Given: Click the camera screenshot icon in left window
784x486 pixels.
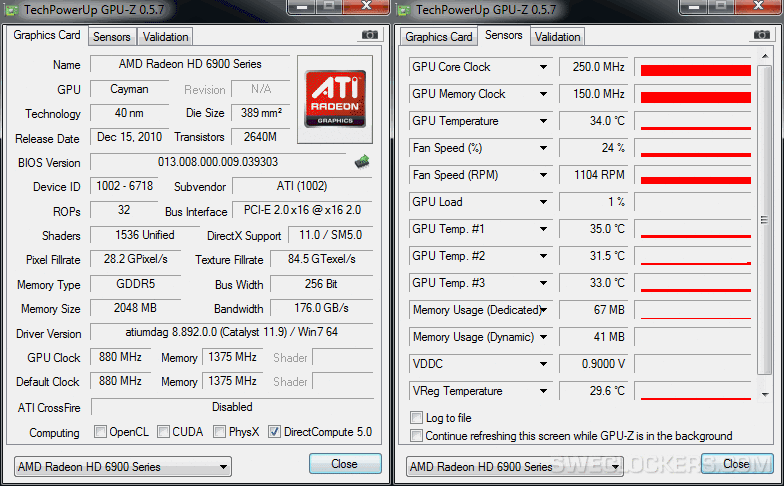Looking at the screenshot, I should [x=370, y=34].
